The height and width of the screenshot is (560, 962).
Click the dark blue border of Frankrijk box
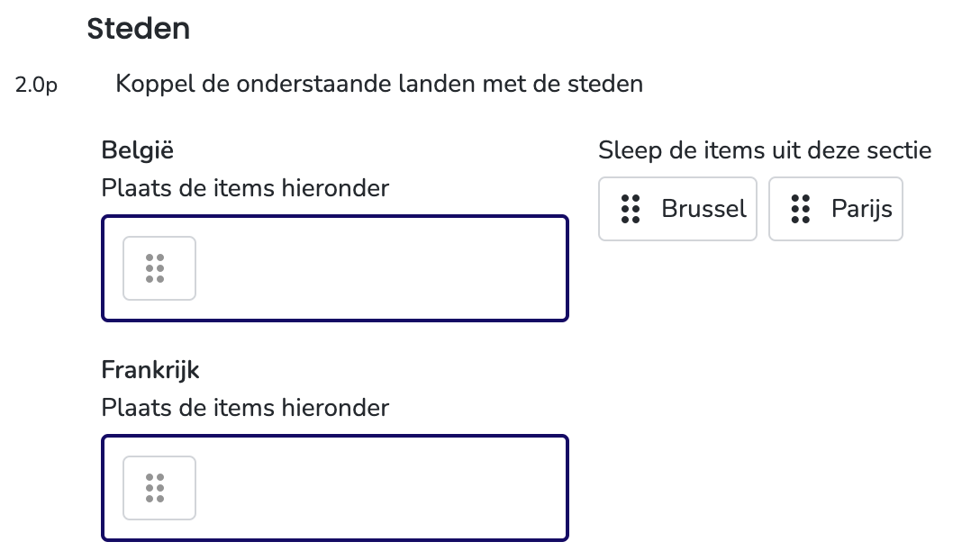pos(335,436)
